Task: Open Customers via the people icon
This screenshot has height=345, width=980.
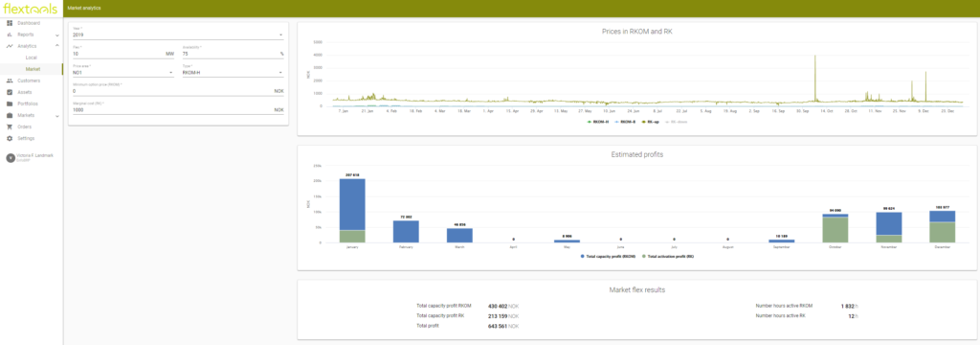Action: point(10,80)
